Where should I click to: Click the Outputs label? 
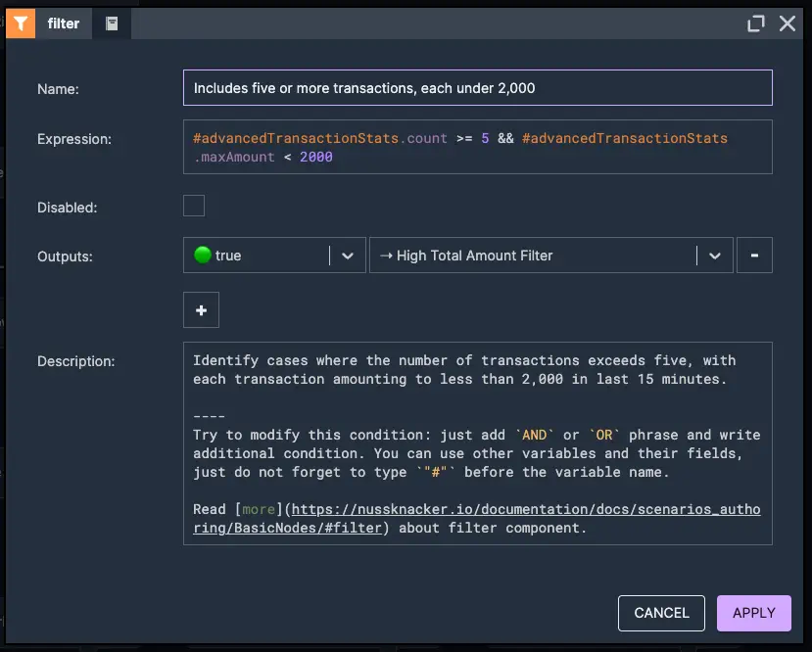(x=65, y=256)
